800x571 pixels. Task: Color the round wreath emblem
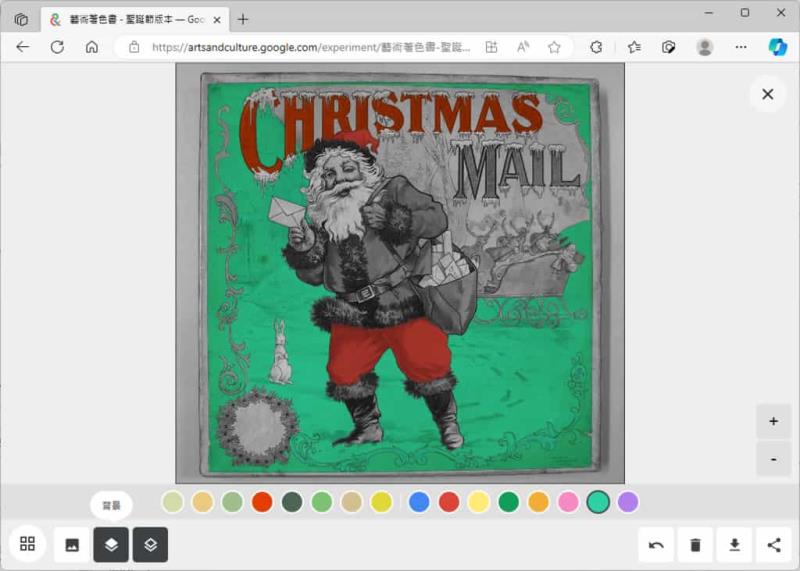tap(258, 428)
